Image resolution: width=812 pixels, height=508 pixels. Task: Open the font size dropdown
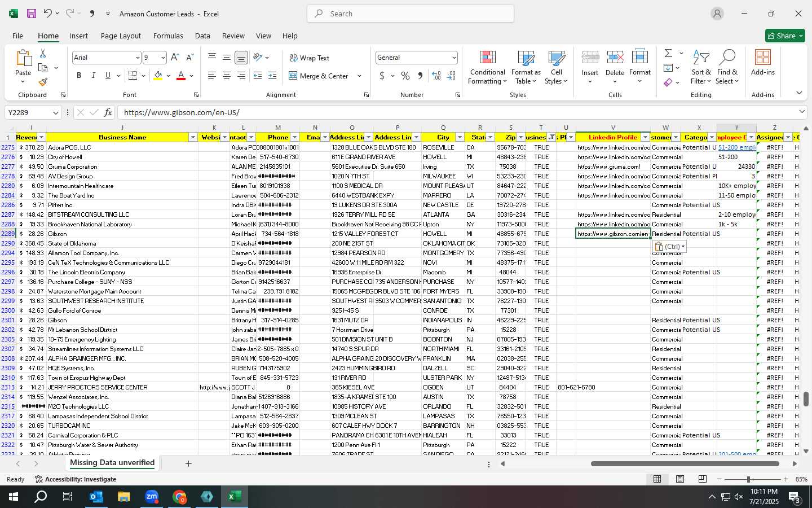(x=163, y=58)
